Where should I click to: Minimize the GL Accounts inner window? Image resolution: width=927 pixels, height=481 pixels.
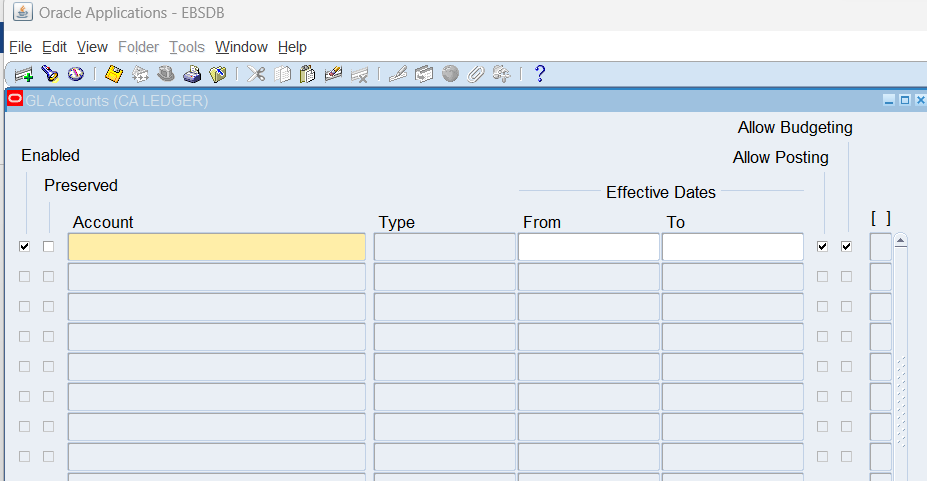[889, 100]
